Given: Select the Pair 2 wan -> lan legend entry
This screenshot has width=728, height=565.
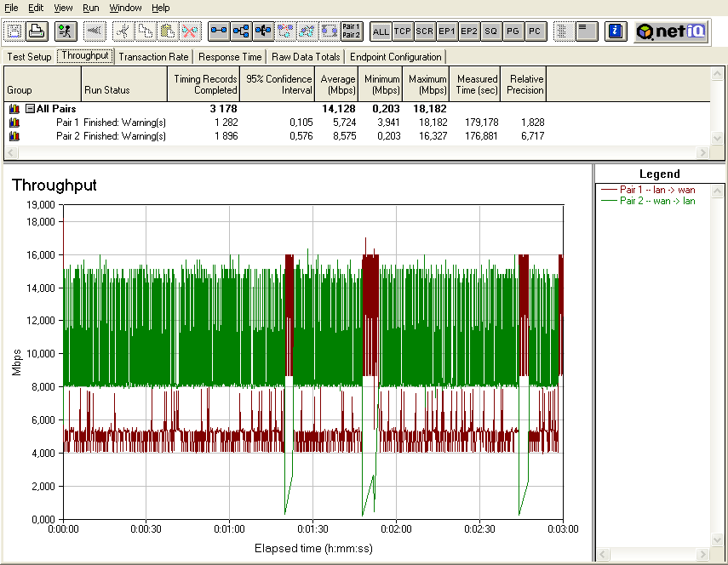Looking at the screenshot, I should 656,201.
